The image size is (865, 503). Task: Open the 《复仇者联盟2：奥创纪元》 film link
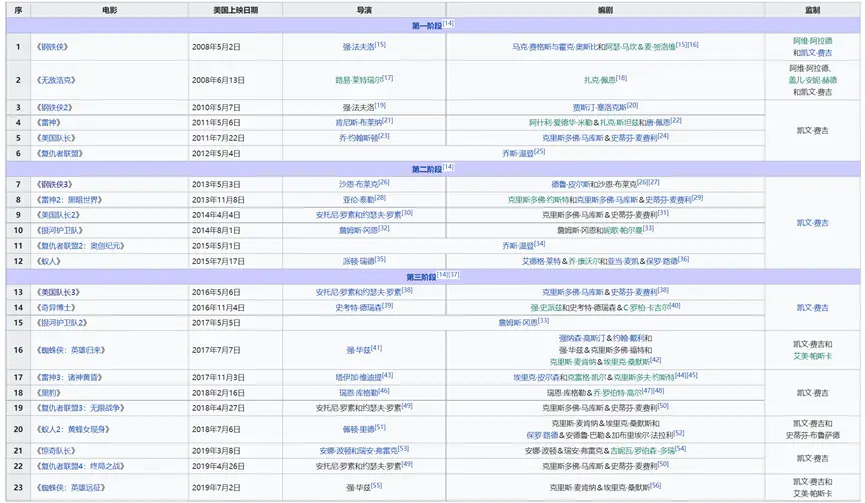(x=81, y=246)
